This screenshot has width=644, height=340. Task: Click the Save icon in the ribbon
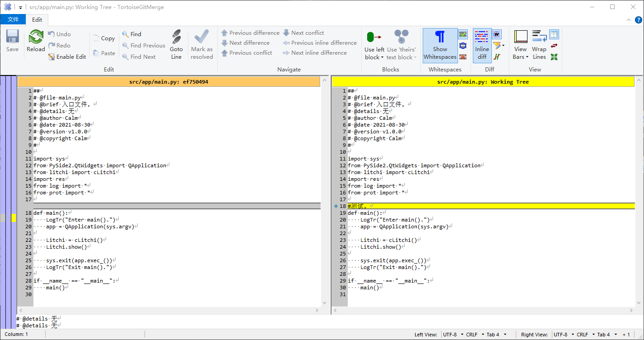(x=13, y=41)
